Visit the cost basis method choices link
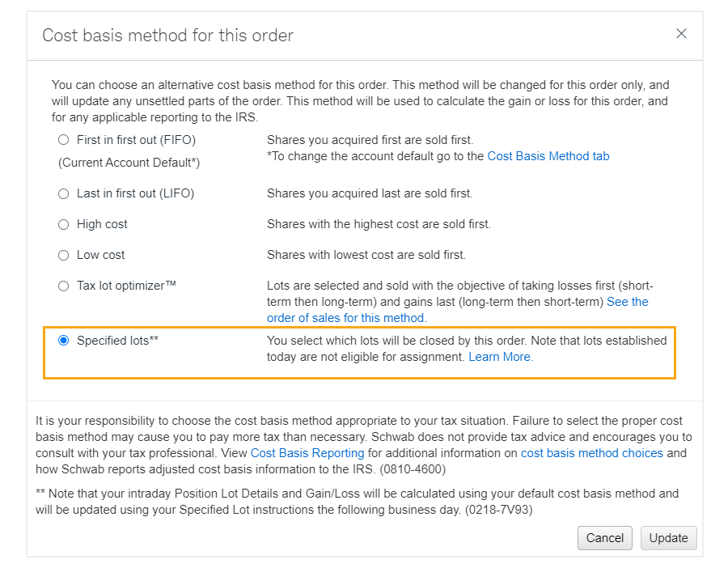This screenshot has height=568, width=728. pyautogui.click(x=591, y=453)
